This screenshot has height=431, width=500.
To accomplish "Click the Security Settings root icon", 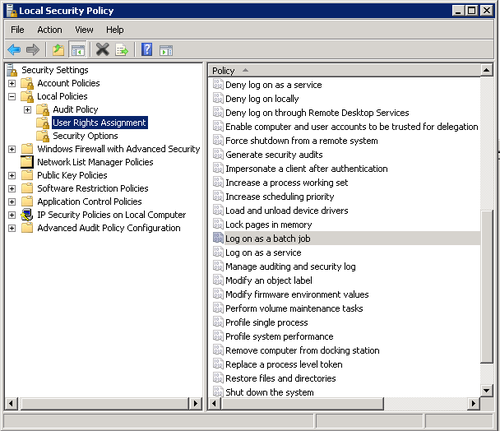I will pos(12,70).
